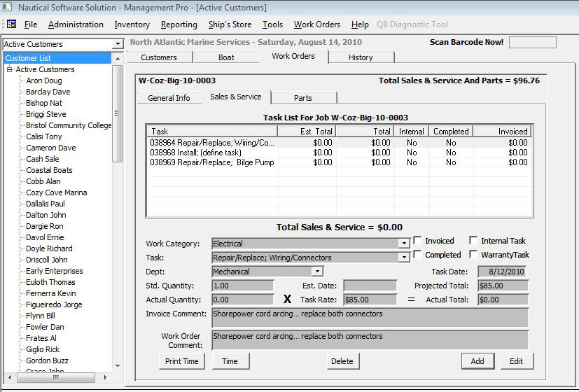Switch to the Parts tab

302,98
